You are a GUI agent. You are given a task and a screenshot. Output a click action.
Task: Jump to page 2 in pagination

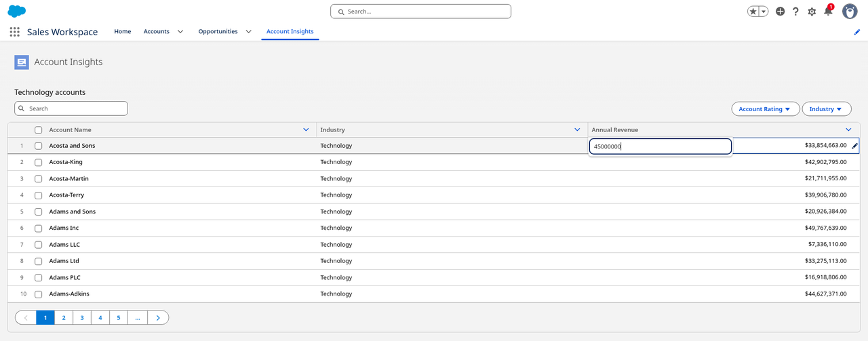64,317
